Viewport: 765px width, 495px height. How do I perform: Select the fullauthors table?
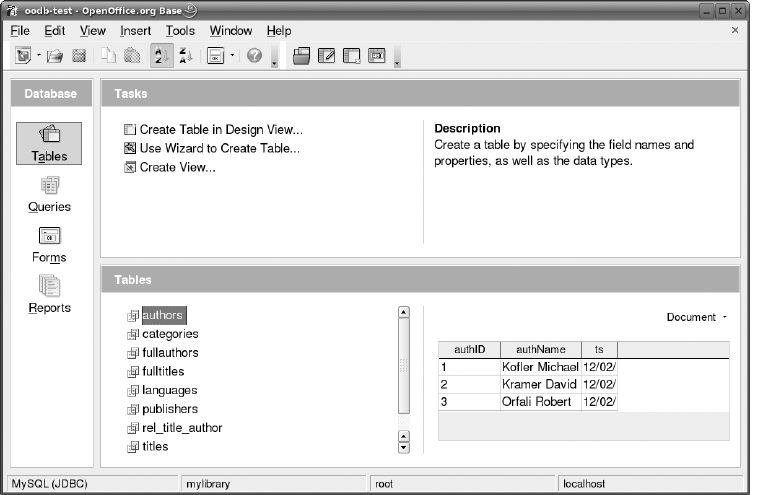pos(170,353)
